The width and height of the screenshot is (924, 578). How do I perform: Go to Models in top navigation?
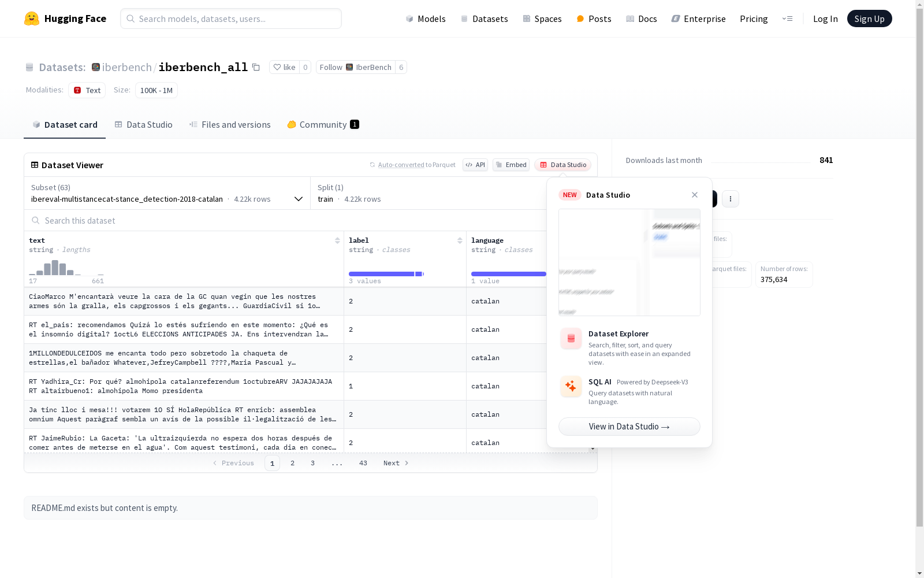tap(426, 18)
